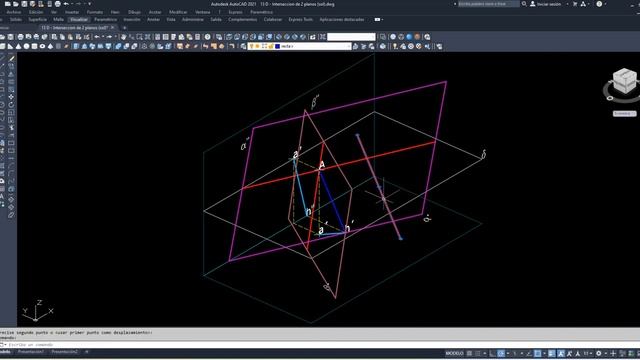
Task: Open the Edición menu
Action: pos(36,12)
